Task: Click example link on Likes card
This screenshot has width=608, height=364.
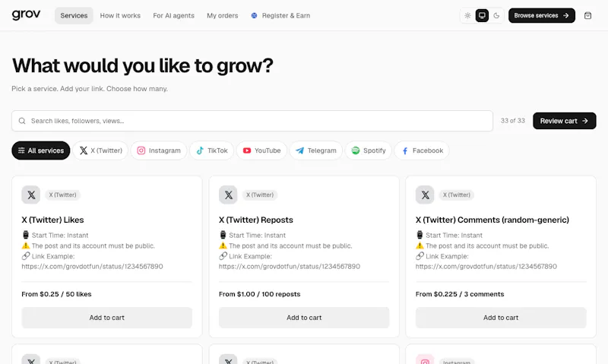Action: [x=92, y=266]
